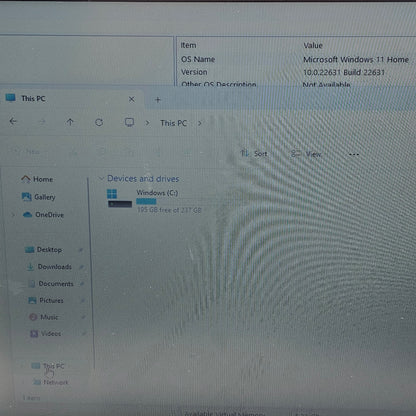
Task: Click the OneDrive cloud icon
Action: tap(27, 215)
